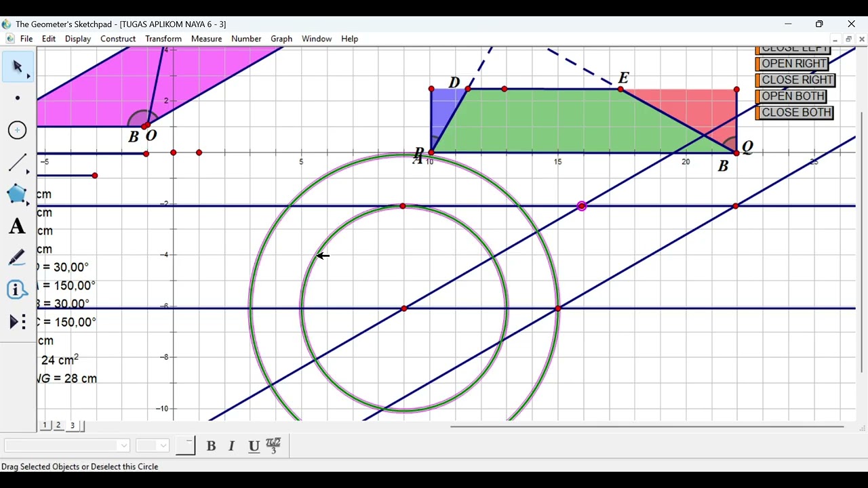Select the Selection Arrow tool

tap(18, 66)
